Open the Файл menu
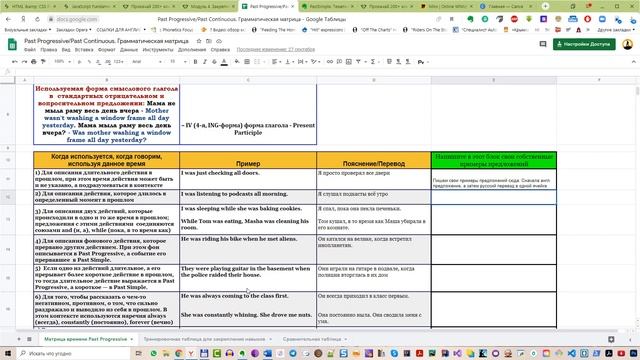This screenshot has width=640, height=360. 30,49
